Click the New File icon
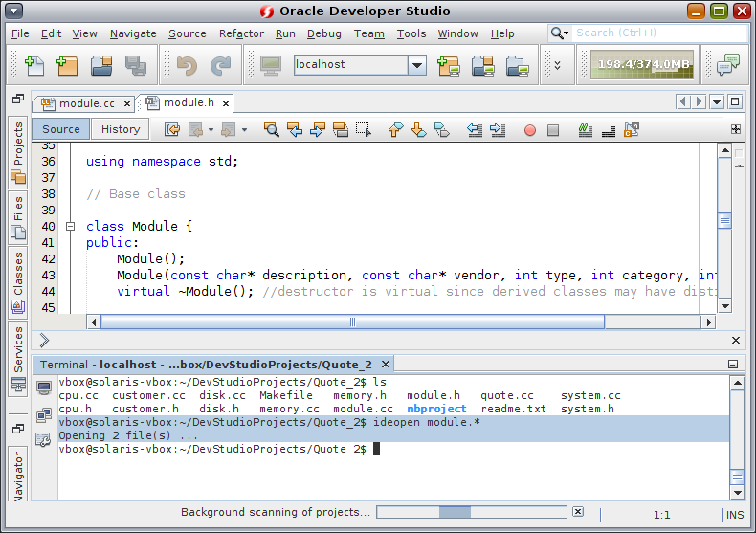Viewport: 756px width, 533px height. [34, 65]
